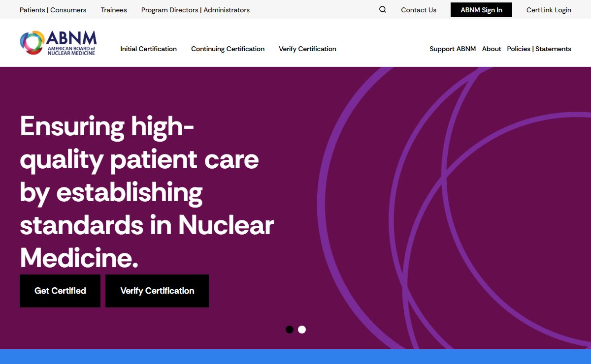Open Continuing Certification menu
The width and height of the screenshot is (591, 364).
tap(228, 49)
